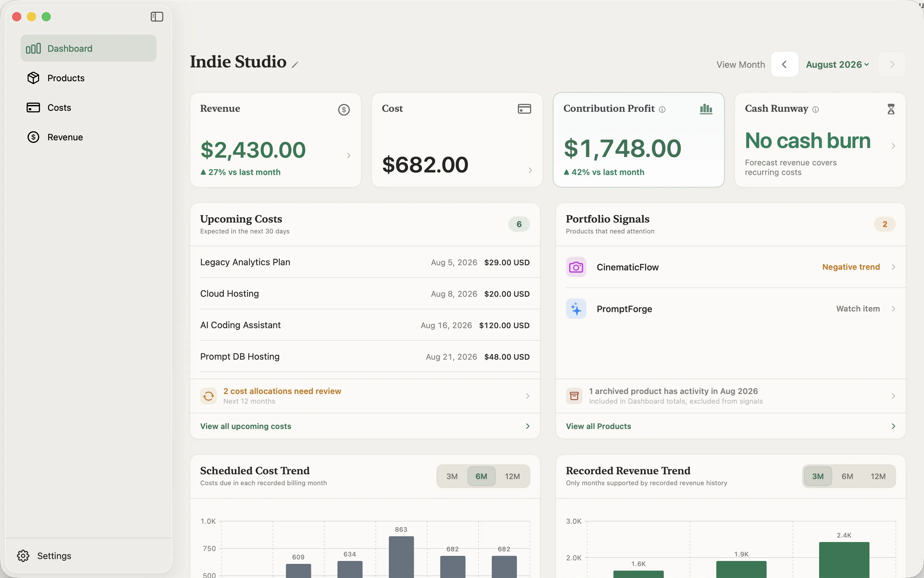Click the dollar icon on Revenue card

pos(344,110)
